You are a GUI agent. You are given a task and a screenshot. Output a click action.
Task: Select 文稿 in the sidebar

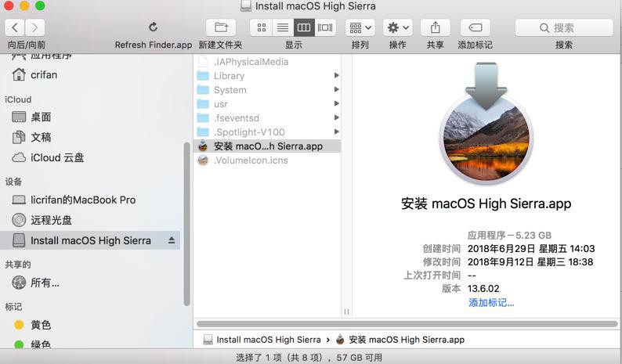(91, 137)
